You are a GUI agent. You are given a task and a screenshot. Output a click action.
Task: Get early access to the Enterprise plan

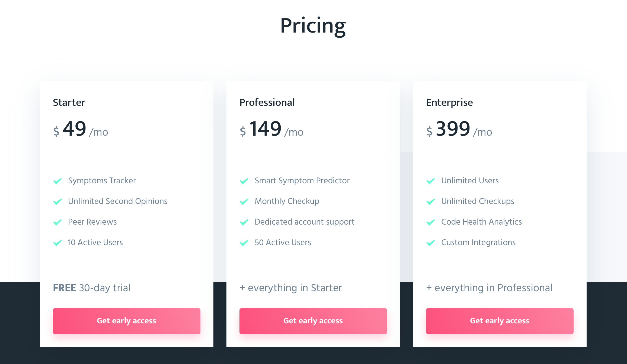point(500,321)
